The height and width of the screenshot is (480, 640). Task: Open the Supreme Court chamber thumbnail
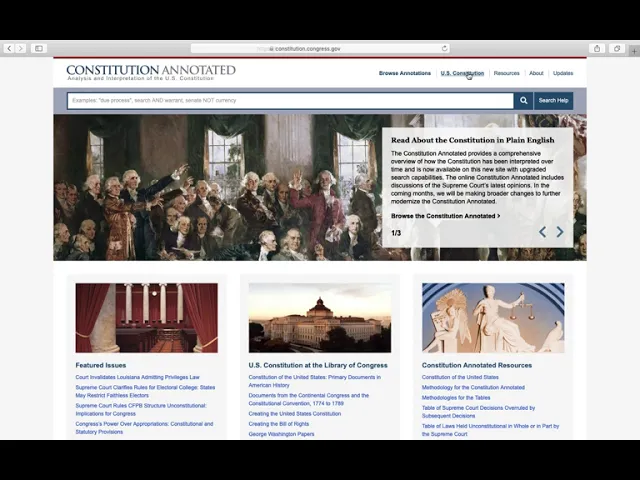147,318
